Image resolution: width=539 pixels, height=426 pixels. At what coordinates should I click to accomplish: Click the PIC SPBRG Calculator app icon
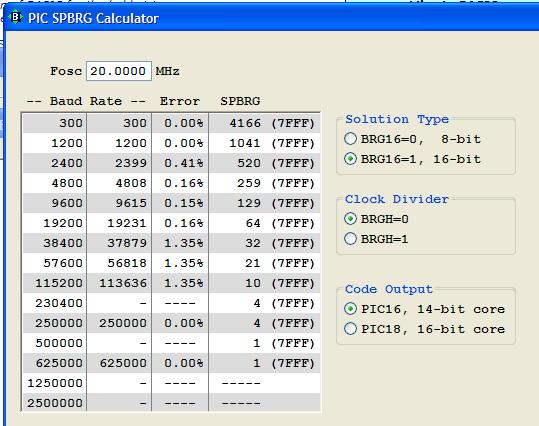click(x=15, y=17)
